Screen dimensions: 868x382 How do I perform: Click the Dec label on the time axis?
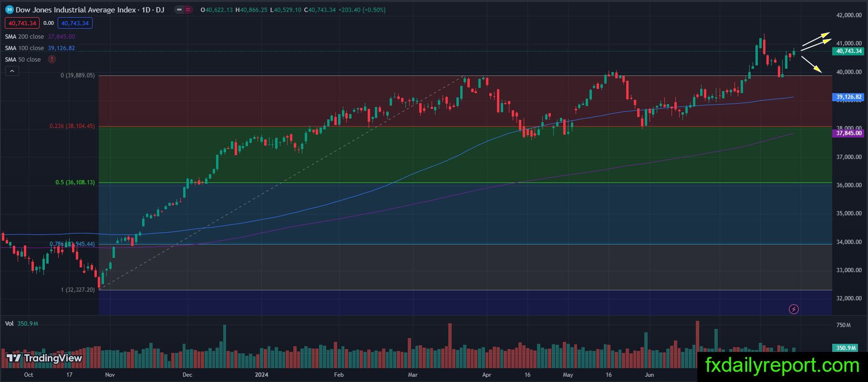pyautogui.click(x=187, y=375)
